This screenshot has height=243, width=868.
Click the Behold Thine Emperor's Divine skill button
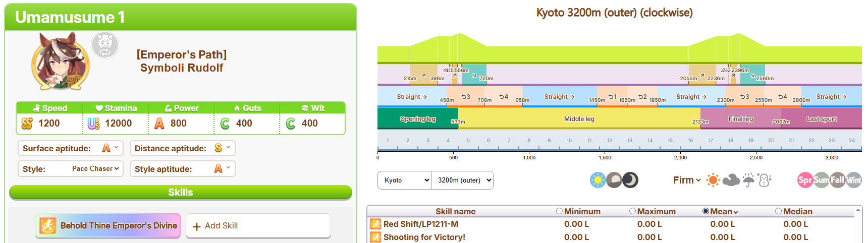[x=108, y=226]
